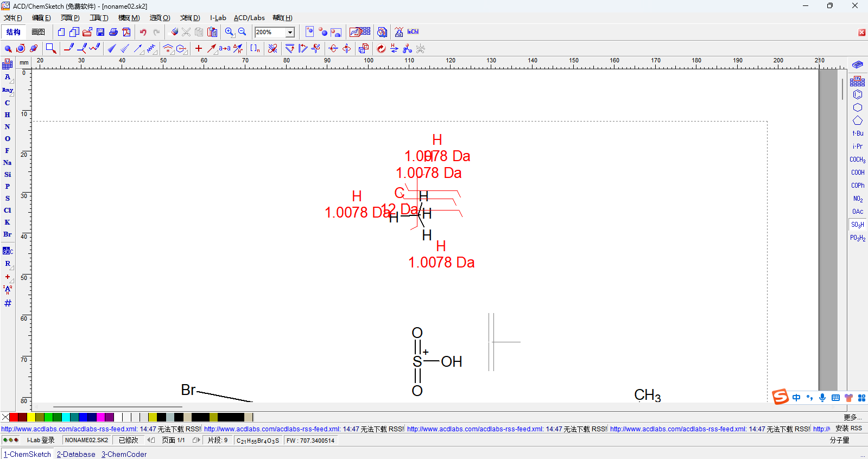The width and height of the screenshot is (868, 459).
Task: Print the document via printer icon
Action: (113, 32)
